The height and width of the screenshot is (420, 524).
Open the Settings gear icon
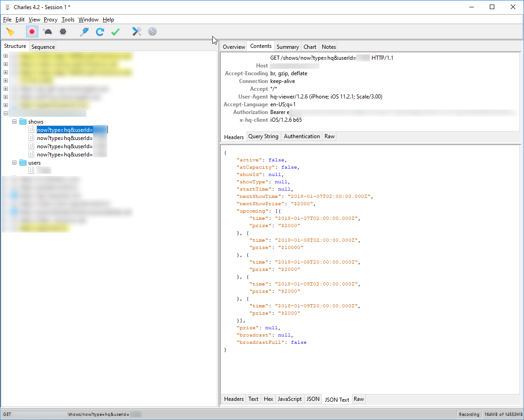pyautogui.click(x=152, y=32)
